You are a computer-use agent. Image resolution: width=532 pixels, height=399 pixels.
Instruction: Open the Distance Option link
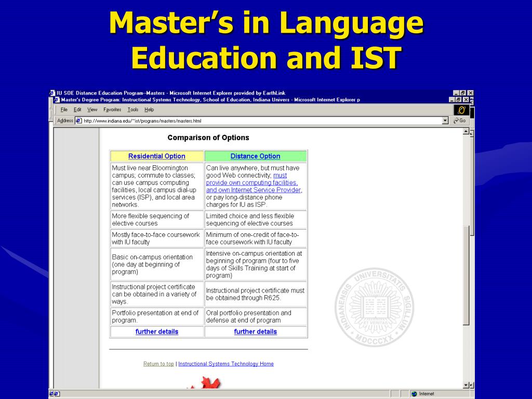point(255,156)
